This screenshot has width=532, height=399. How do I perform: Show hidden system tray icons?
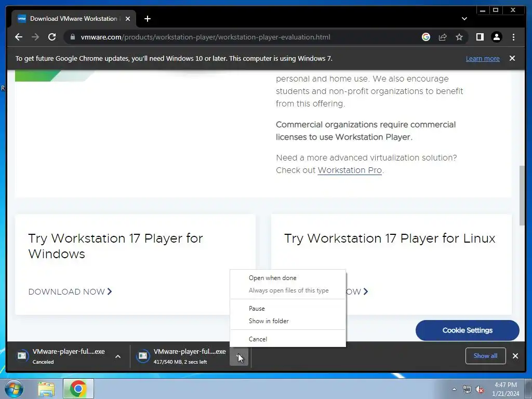tap(454, 389)
